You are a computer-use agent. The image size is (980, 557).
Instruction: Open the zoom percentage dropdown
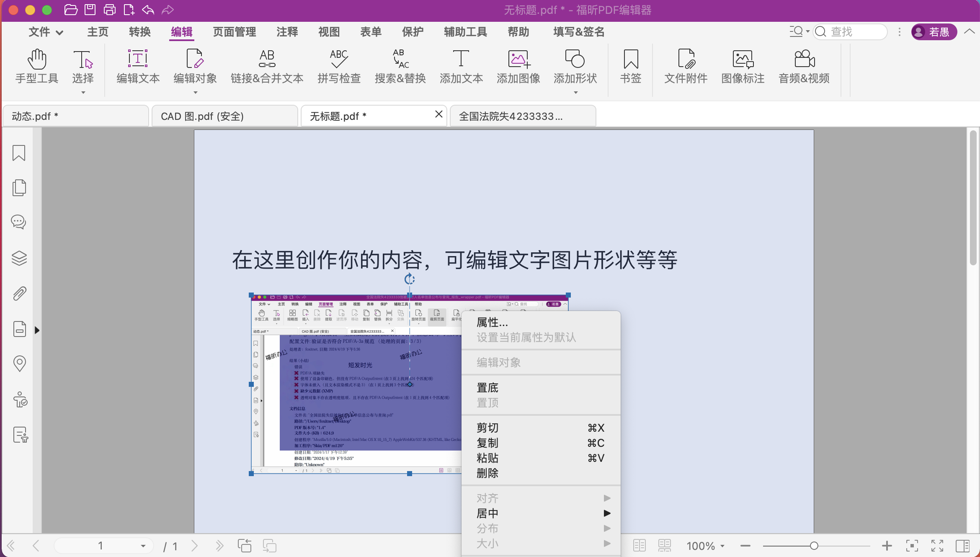[722, 546]
